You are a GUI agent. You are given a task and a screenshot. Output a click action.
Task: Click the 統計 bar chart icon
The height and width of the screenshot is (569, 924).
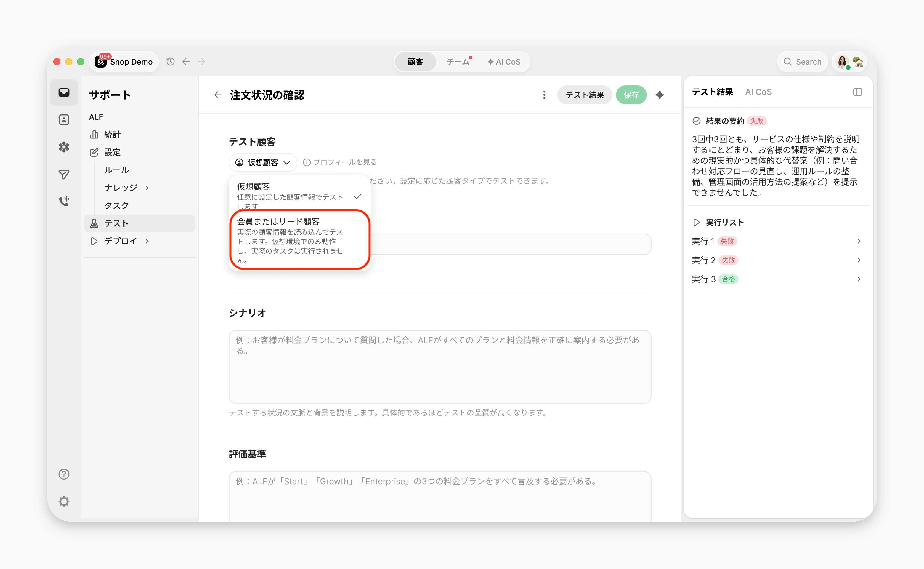coord(94,134)
